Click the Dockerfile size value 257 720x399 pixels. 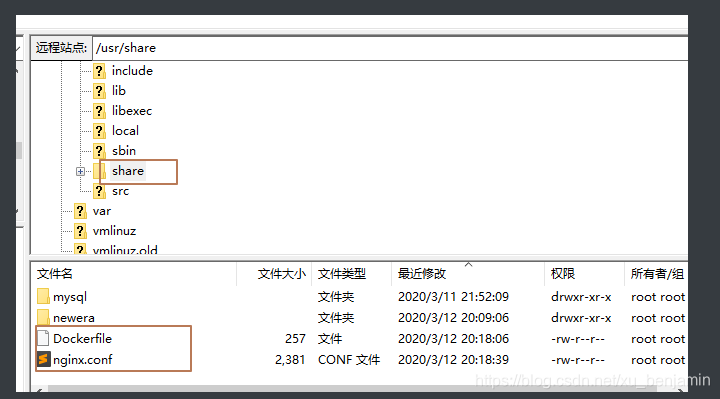coord(295,339)
